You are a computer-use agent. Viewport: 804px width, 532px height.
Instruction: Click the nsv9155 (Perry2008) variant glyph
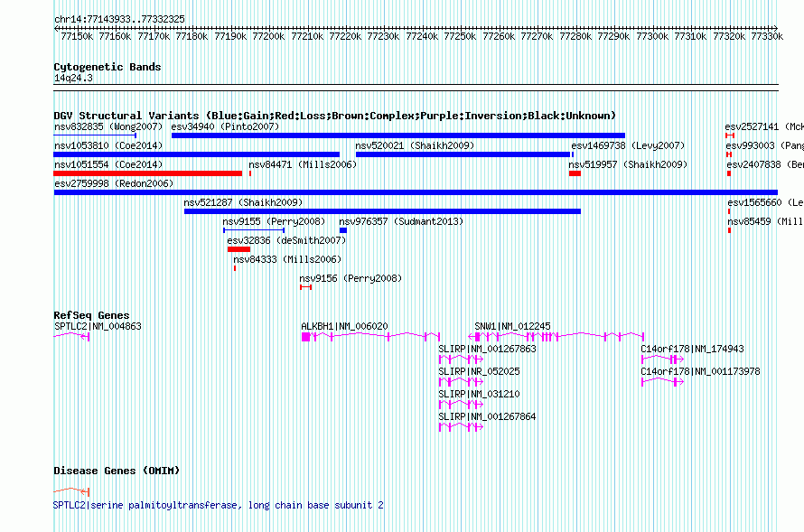254,230
